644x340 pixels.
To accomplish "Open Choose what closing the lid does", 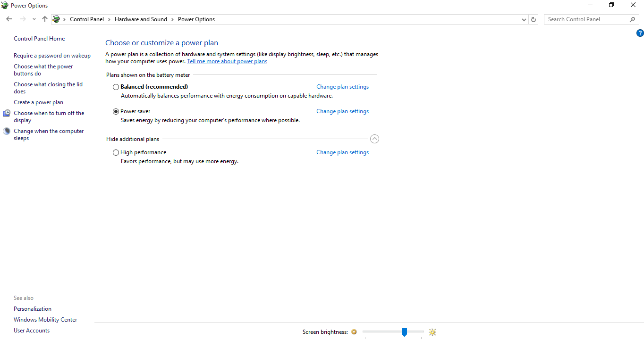I will (48, 88).
